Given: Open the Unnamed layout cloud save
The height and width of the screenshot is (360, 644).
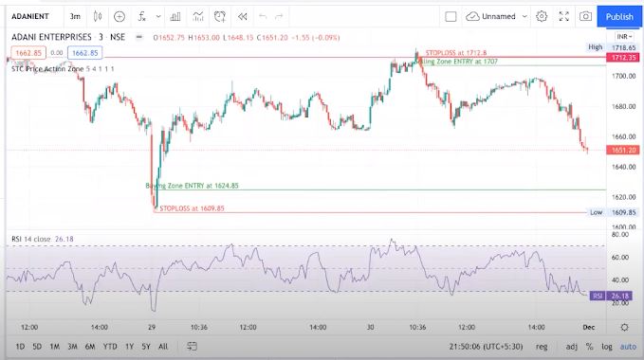Looking at the screenshot, I should (490, 16).
